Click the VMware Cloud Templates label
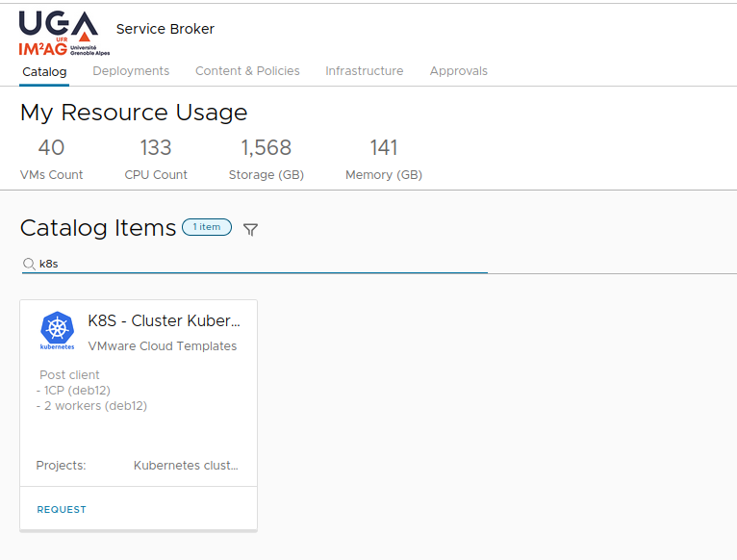The image size is (737, 560). [x=162, y=346]
